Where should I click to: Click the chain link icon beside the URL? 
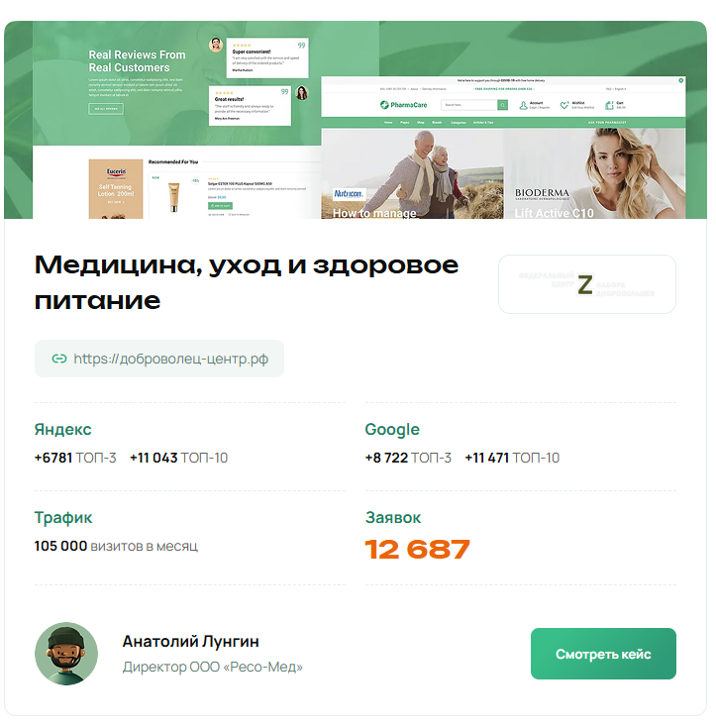point(59,359)
